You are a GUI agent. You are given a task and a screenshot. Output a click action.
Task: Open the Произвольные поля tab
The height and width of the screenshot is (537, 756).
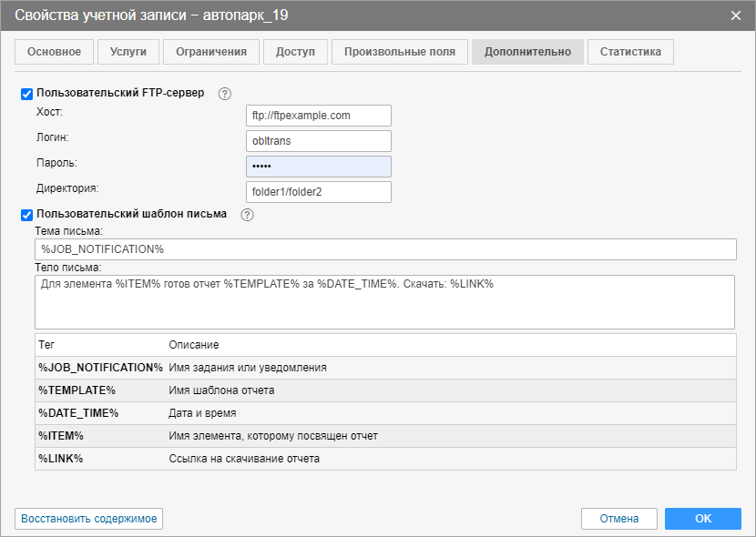[x=400, y=52]
